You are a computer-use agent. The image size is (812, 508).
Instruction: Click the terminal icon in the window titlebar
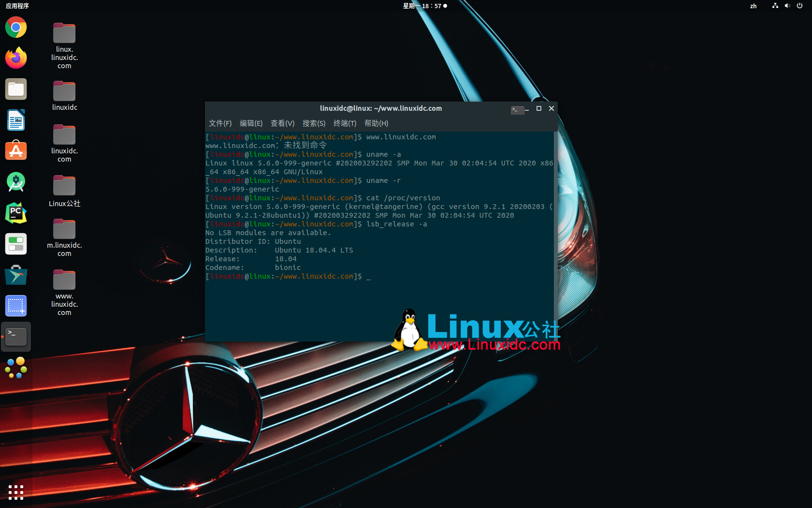pyautogui.click(x=517, y=110)
